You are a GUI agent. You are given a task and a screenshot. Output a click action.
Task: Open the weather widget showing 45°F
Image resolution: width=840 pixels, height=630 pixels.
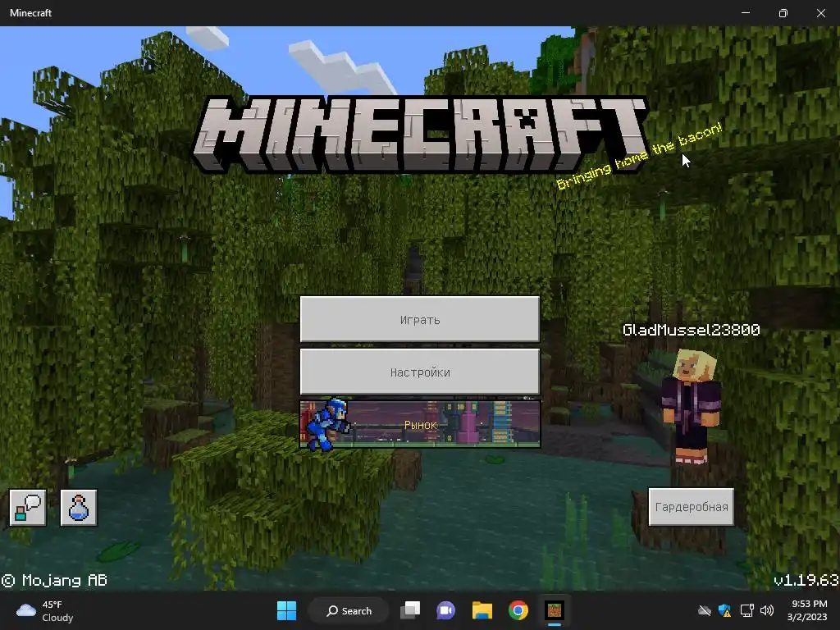click(46, 610)
